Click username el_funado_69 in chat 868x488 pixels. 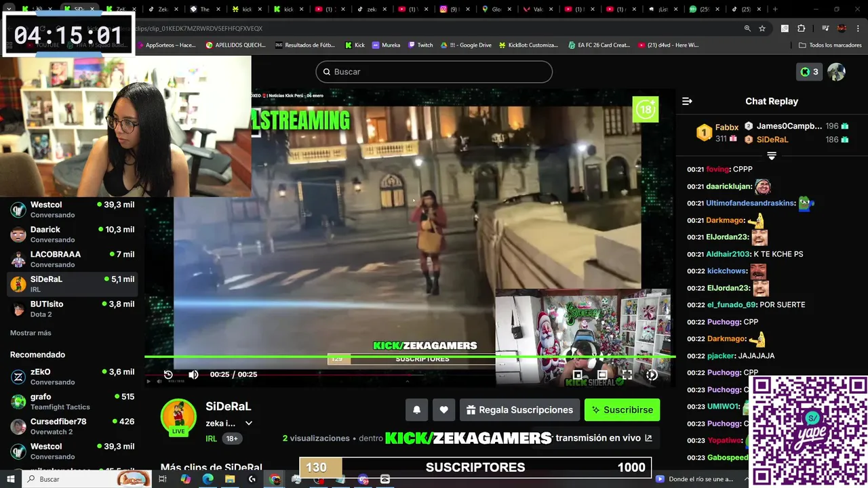click(731, 305)
